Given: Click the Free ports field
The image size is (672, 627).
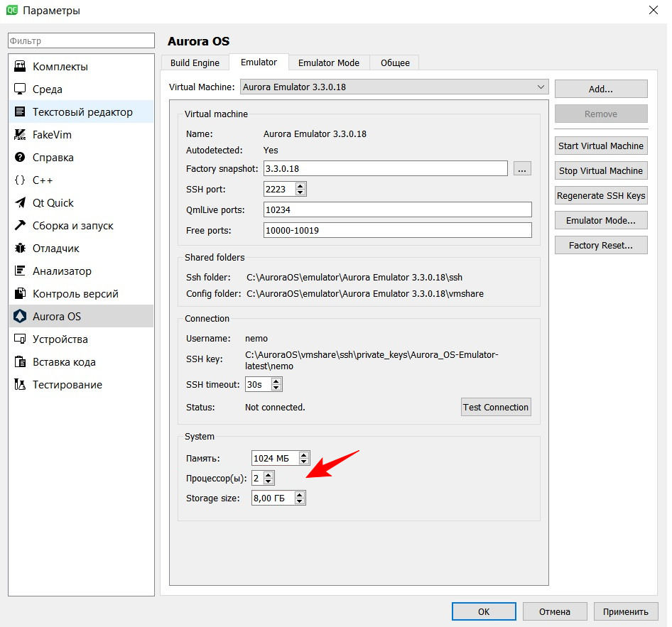Looking at the screenshot, I should (x=397, y=230).
